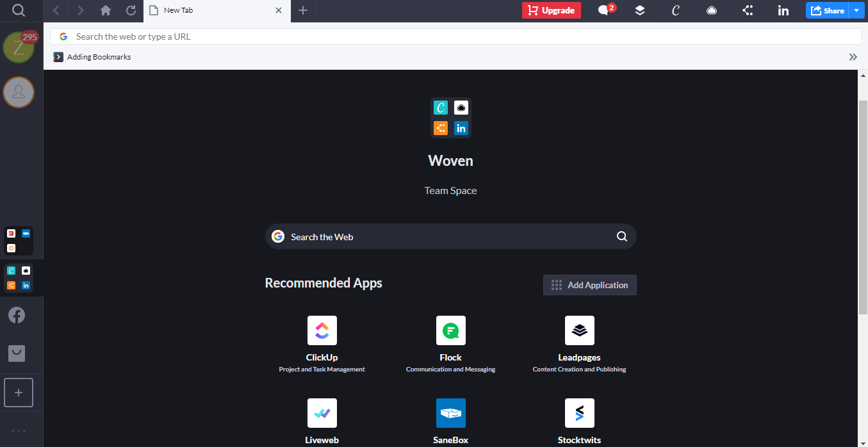The image size is (868, 447).
Task: Expand bookmarks overflow double chevron
Action: (853, 57)
